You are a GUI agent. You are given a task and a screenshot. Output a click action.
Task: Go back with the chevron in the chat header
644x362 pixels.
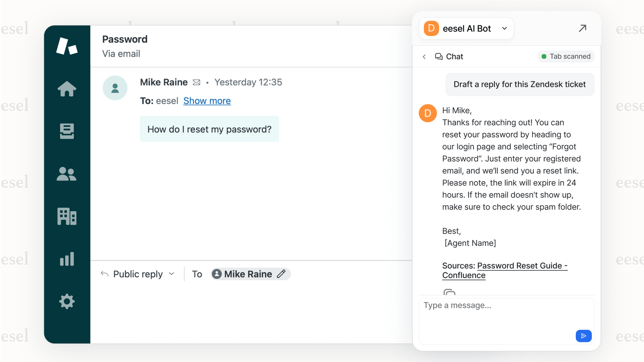[424, 56]
